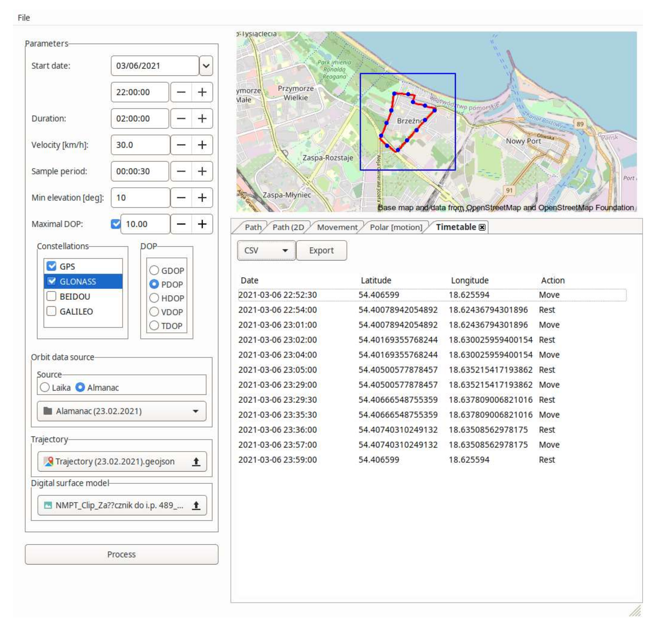This screenshot has height=630, width=672.
Task: Decrease the Duration with minus button
Action: [181, 119]
